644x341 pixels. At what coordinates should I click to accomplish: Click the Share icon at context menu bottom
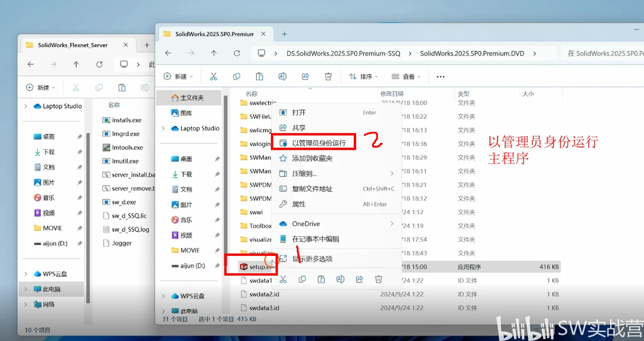point(359,279)
